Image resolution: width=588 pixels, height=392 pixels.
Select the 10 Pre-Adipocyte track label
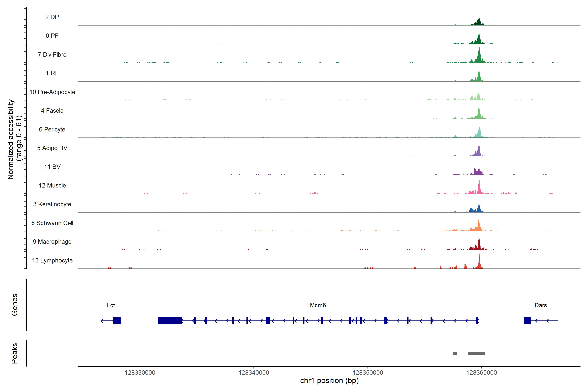[52, 92]
